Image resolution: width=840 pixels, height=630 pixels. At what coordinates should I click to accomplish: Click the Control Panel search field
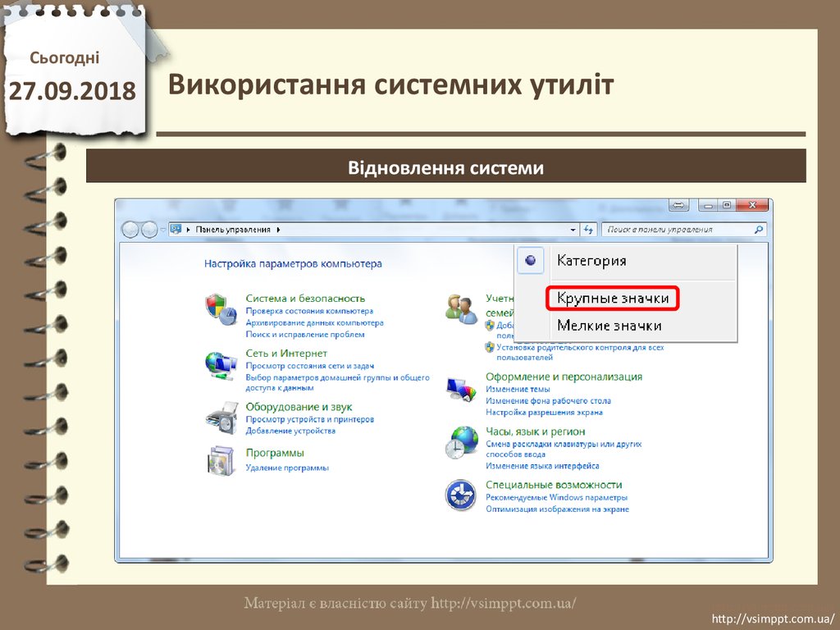tap(676, 231)
